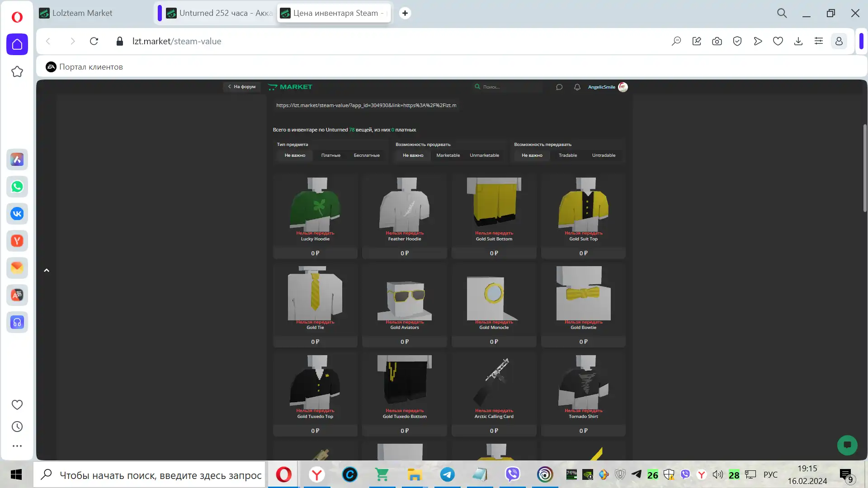Select Платные item type filter
The image size is (868, 488).
point(330,155)
